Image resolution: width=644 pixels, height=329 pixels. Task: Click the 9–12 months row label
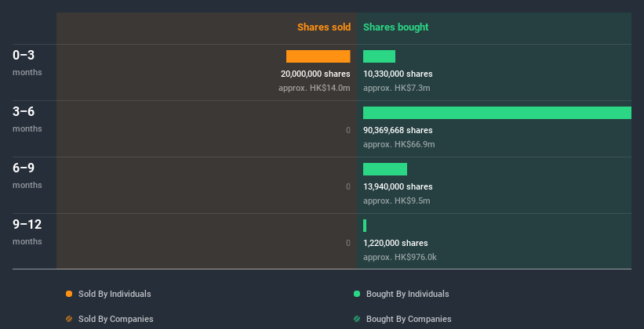point(27,232)
